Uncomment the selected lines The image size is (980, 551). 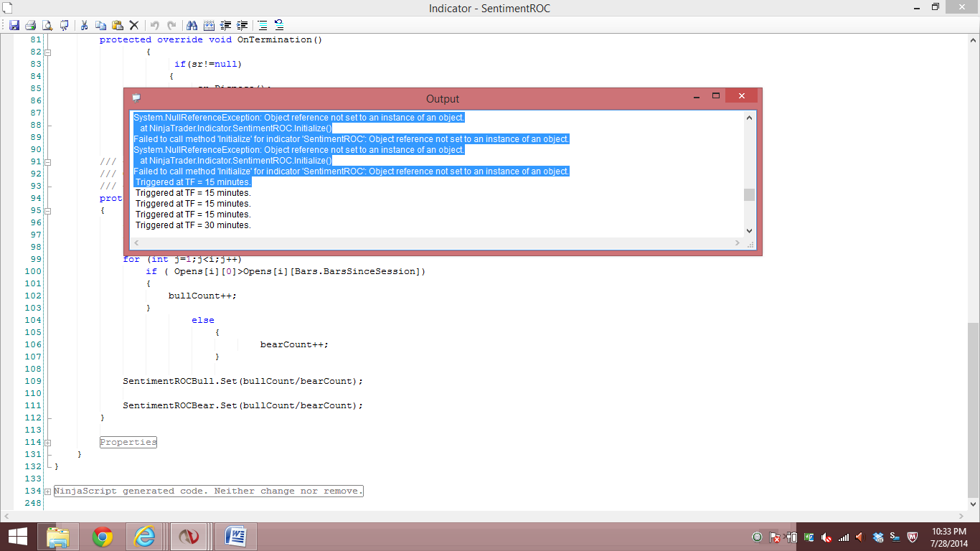(x=278, y=25)
